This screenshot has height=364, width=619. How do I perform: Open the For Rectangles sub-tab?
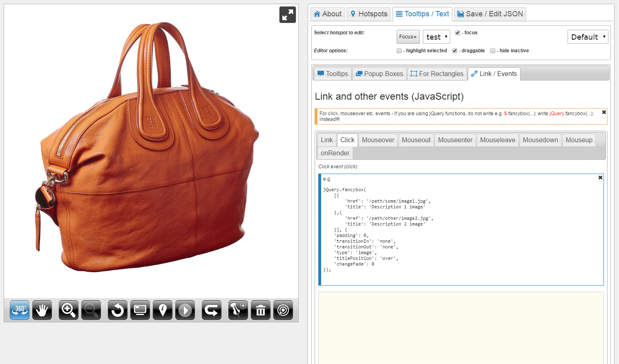pyautogui.click(x=437, y=74)
